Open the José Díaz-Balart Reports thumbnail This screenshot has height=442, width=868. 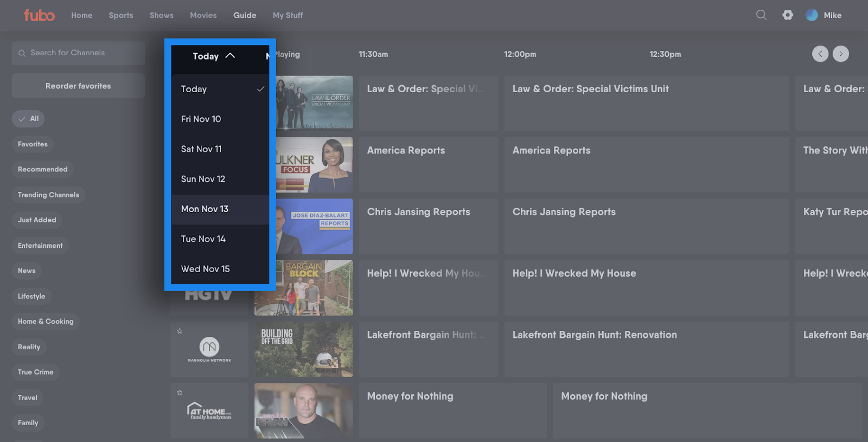click(314, 226)
